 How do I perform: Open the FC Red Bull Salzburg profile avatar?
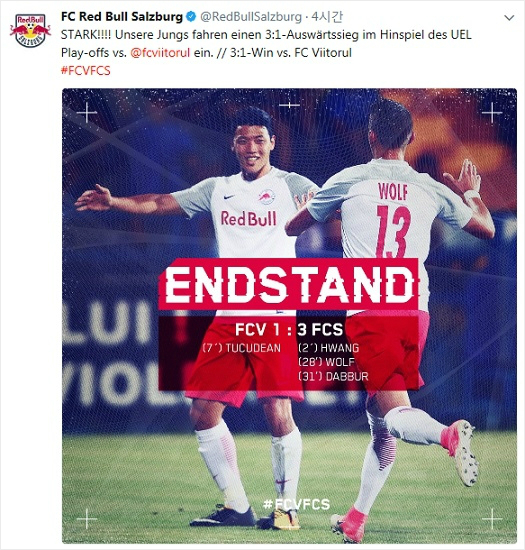[30, 30]
